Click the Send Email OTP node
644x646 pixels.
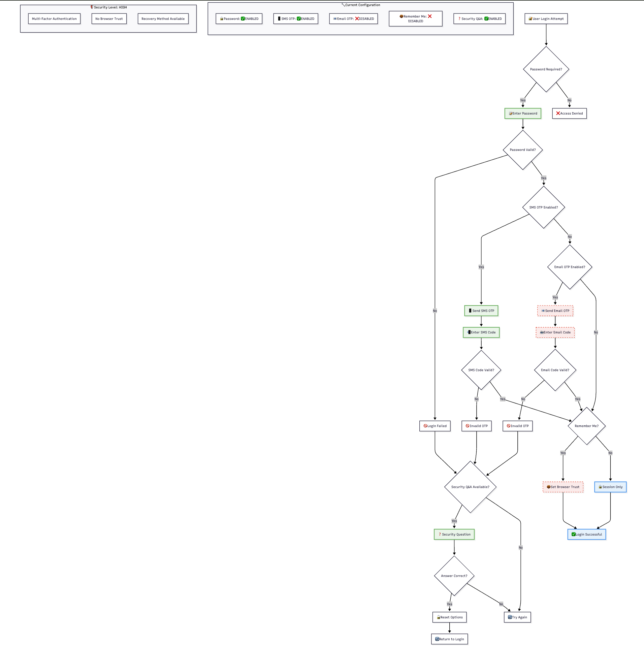555,311
